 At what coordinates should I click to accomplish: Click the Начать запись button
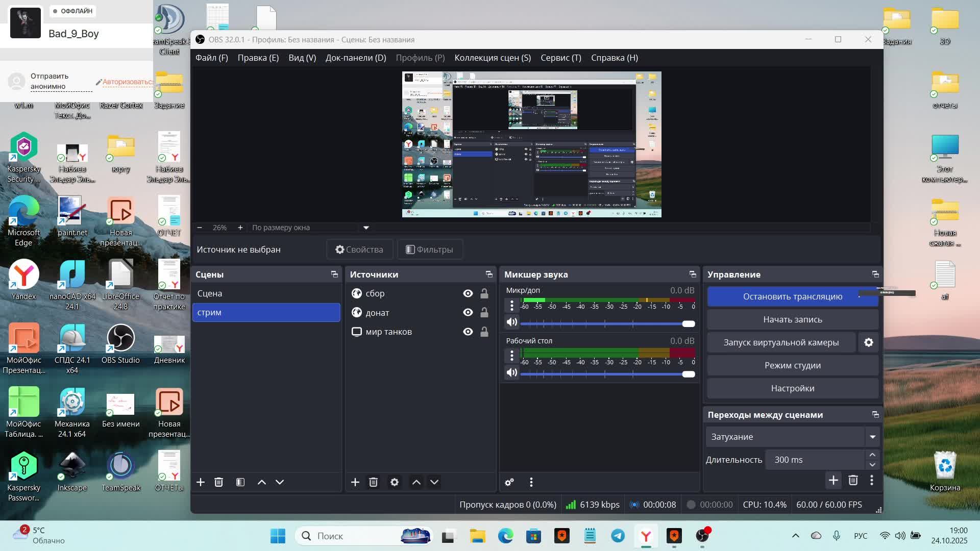(792, 319)
